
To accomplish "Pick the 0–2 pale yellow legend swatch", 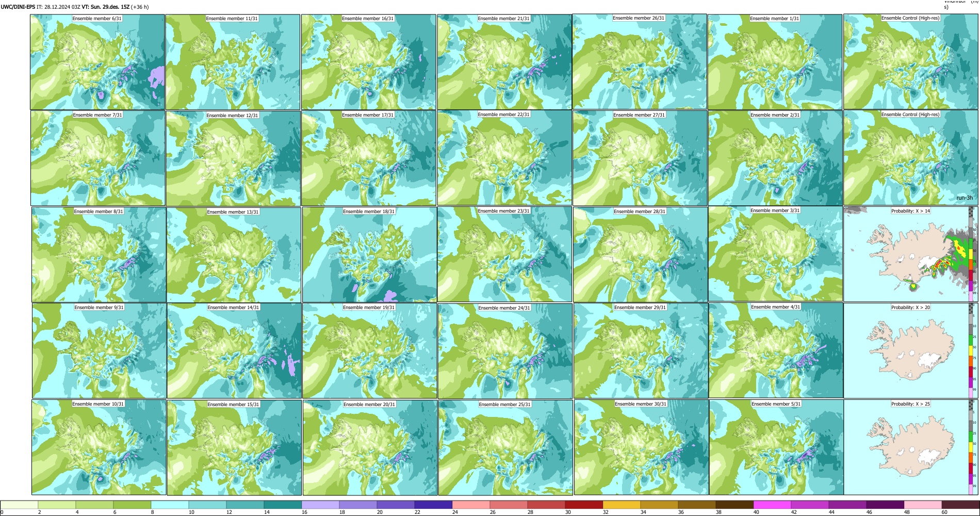I will click(19, 505).
